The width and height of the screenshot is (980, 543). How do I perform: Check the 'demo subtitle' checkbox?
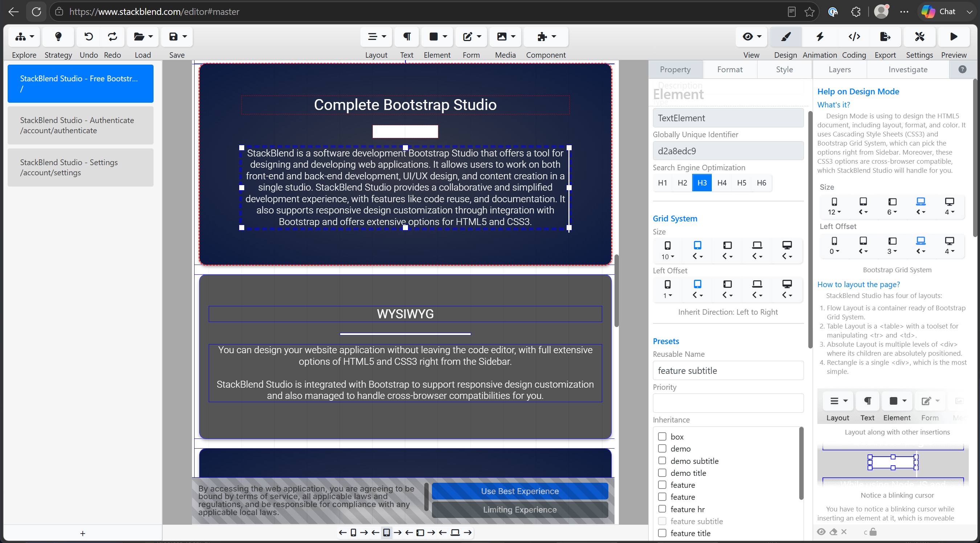[x=662, y=461]
